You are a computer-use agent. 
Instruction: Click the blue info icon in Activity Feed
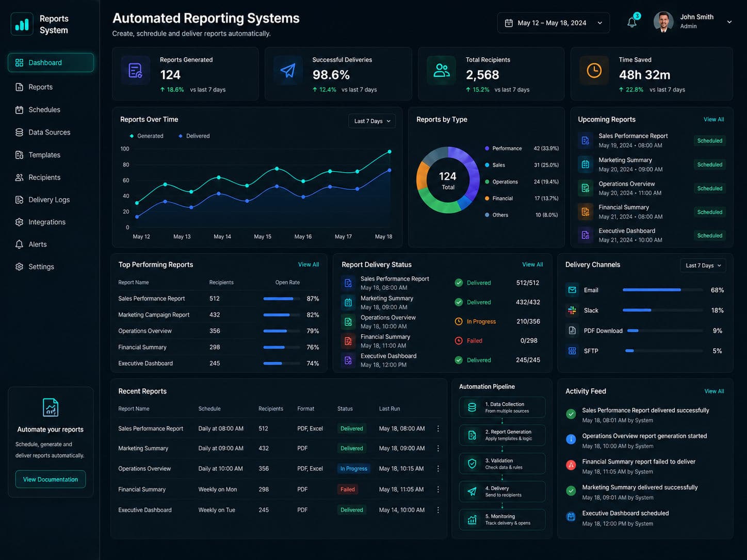pos(571,439)
